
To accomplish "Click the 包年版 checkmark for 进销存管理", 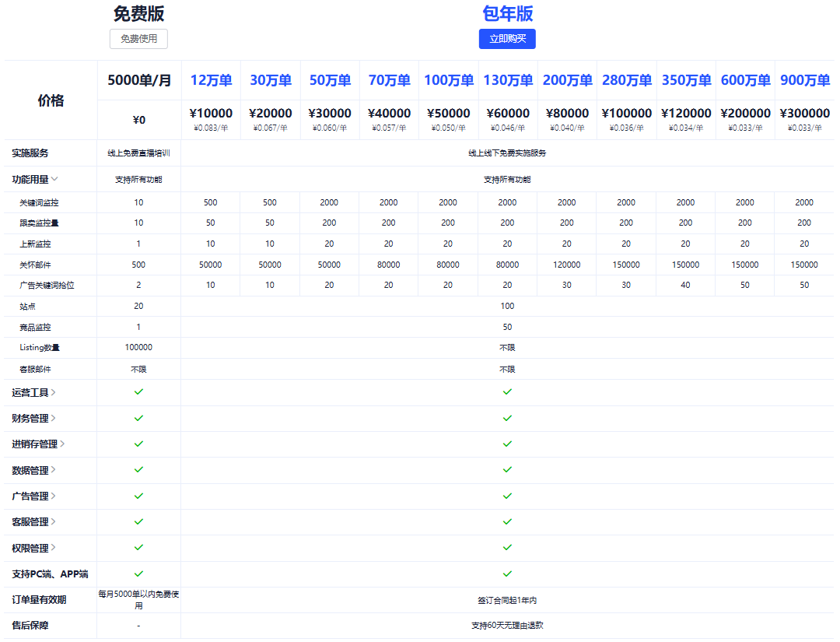I will pos(507,444).
